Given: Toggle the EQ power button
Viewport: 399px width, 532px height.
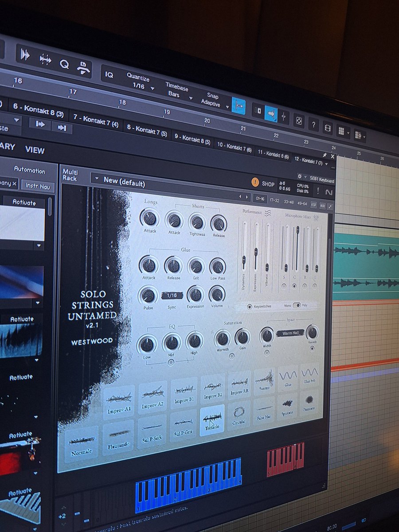Looking at the screenshot, I should tap(171, 363).
